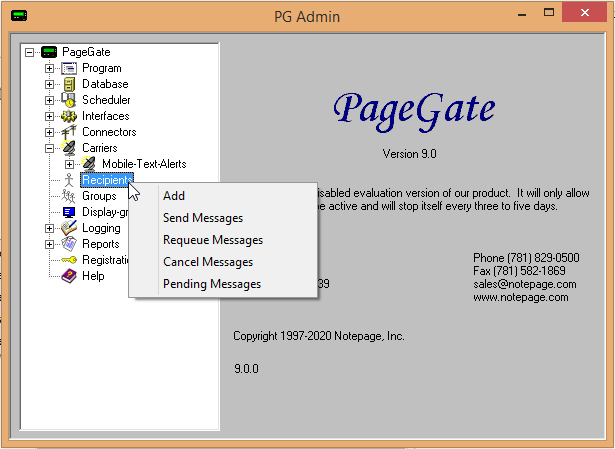
Task: Click the PG Admin title bar app icon
Action: click(19, 16)
